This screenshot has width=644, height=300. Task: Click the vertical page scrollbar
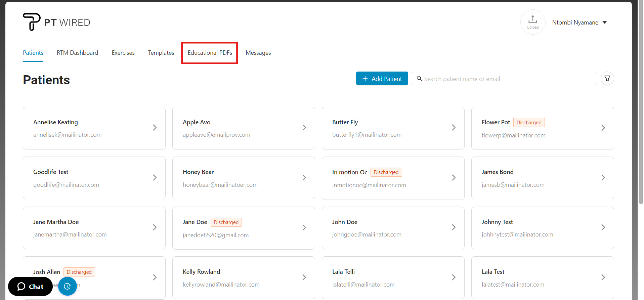coord(640,101)
